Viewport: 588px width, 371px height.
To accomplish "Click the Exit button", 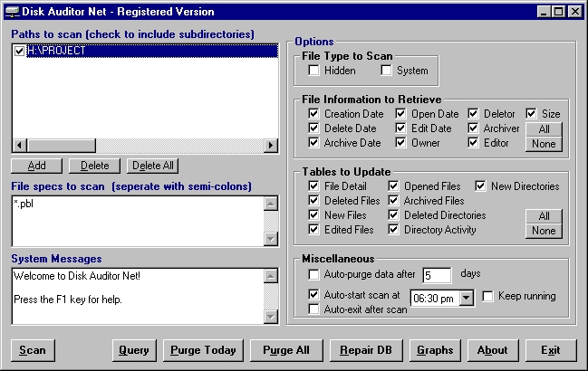I will (551, 350).
